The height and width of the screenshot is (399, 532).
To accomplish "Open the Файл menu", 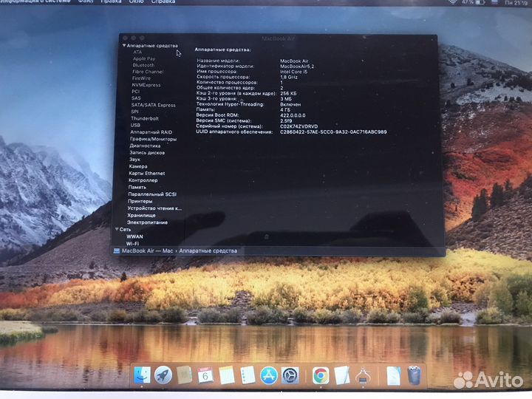I will click(x=86, y=1).
